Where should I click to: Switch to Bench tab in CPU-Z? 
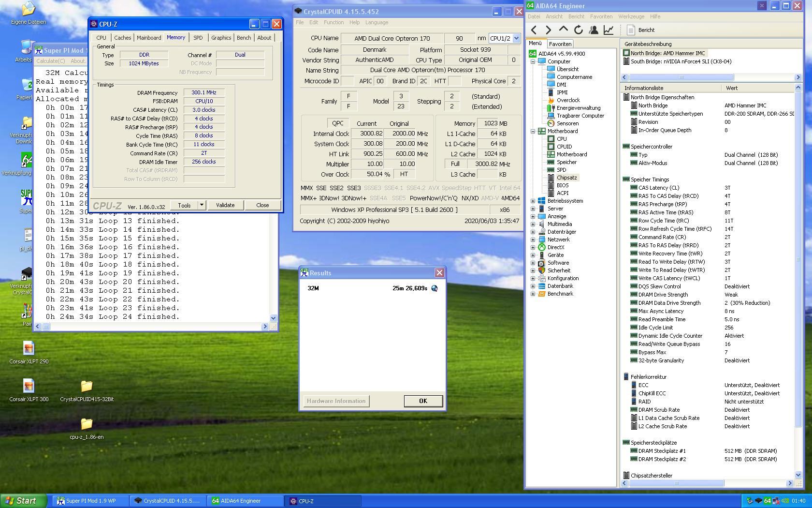click(x=244, y=38)
